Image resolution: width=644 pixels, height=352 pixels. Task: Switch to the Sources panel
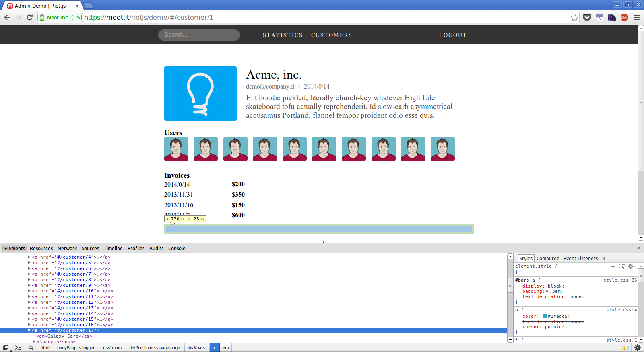(x=90, y=248)
